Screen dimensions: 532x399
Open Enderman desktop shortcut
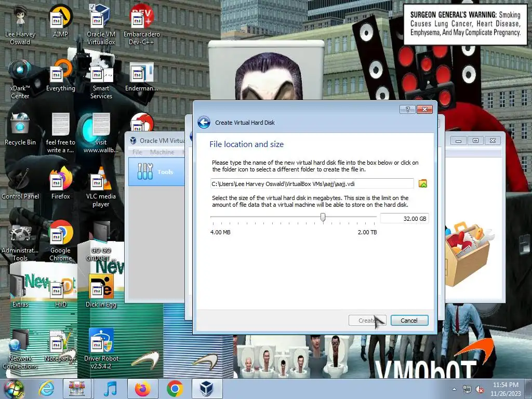141,77
